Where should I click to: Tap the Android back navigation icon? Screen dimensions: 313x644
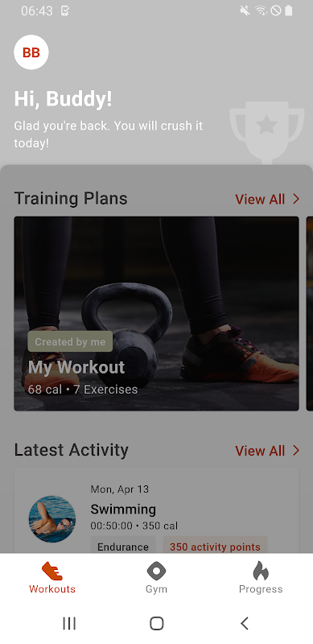(x=245, y=623)
